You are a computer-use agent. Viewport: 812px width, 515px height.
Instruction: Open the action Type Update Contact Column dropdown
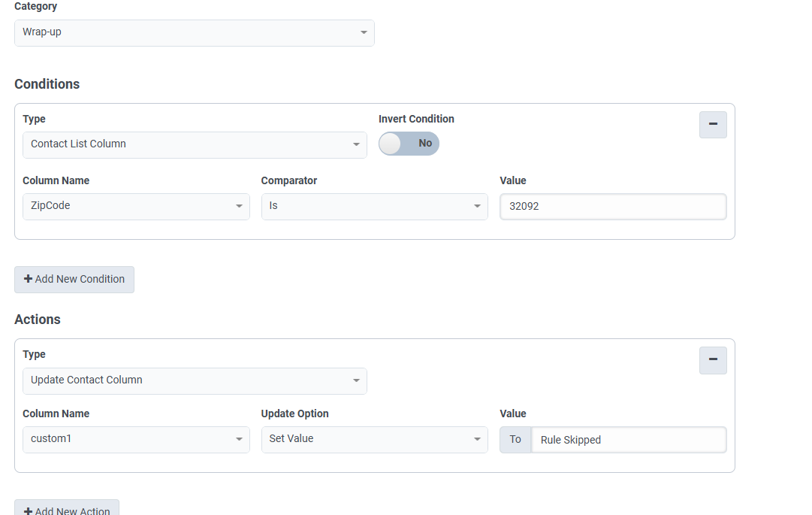click(195, 380)
